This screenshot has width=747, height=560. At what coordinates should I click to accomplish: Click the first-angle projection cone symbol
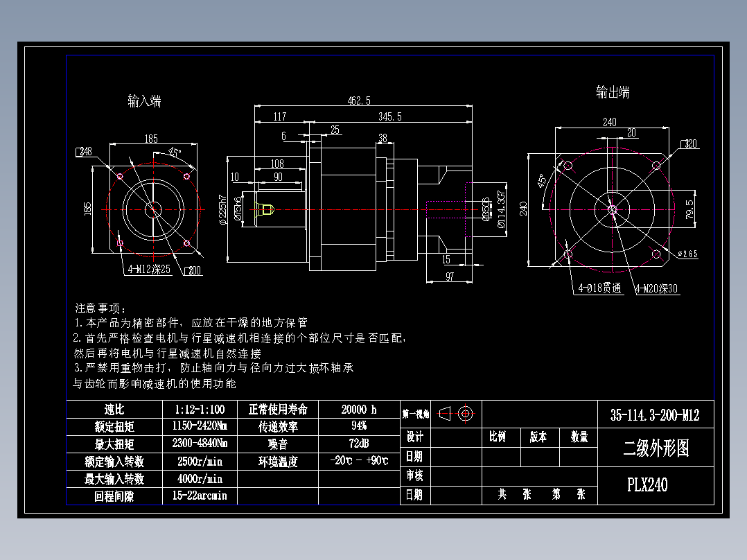tap(445, 413)
